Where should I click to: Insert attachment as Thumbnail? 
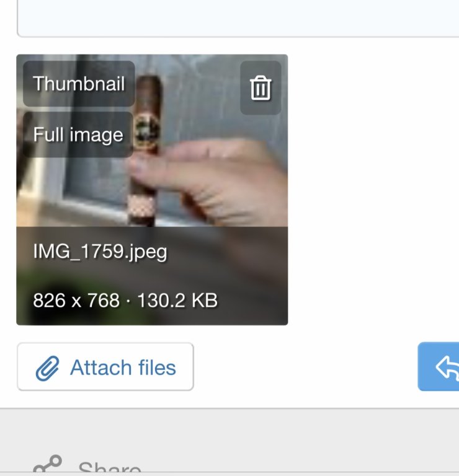[x=79, y=84]
